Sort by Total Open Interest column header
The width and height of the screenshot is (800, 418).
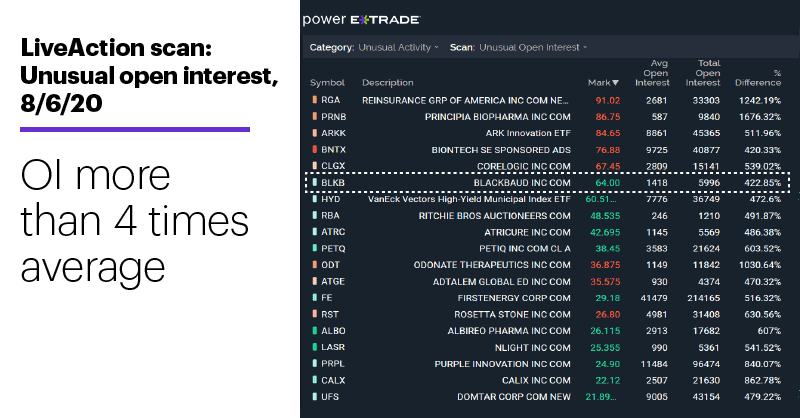click(x=703, y=73)
